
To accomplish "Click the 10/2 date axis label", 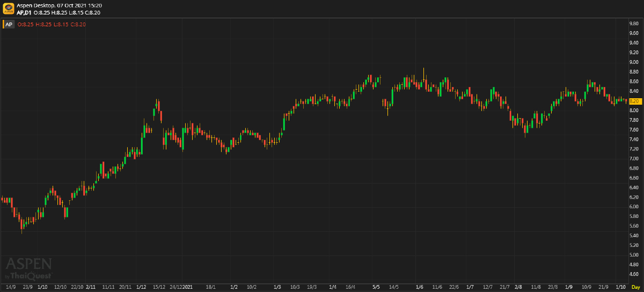I will point(251,287).
